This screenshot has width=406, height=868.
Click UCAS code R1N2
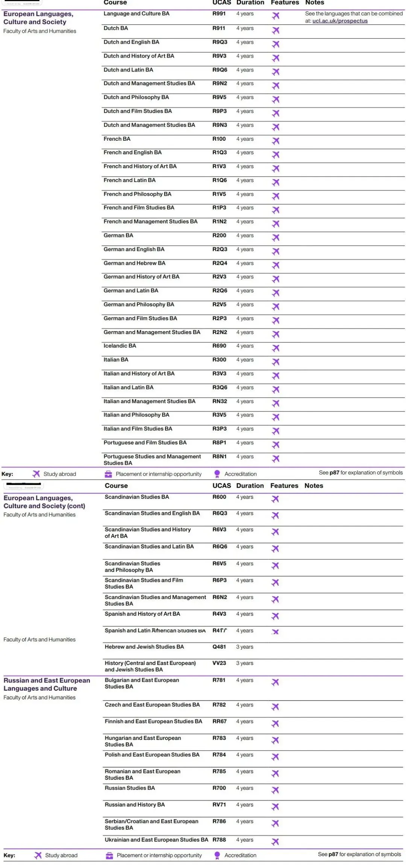(x=220, y=222)
